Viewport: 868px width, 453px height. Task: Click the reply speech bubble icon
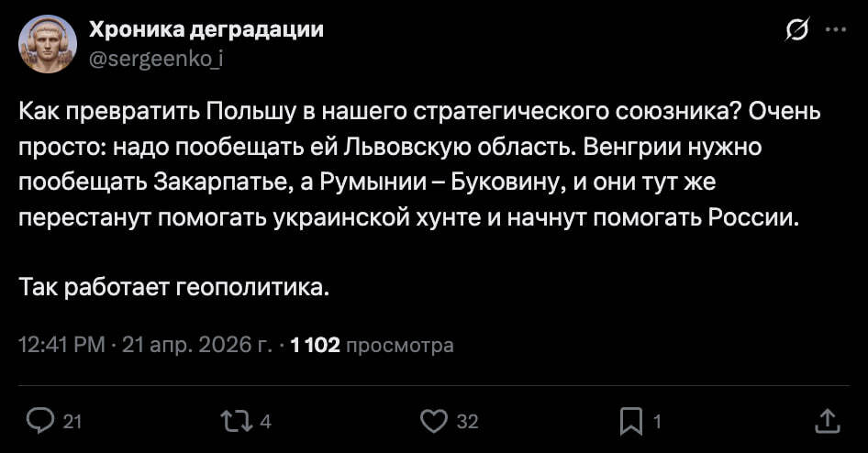click(x=40, y=421)
